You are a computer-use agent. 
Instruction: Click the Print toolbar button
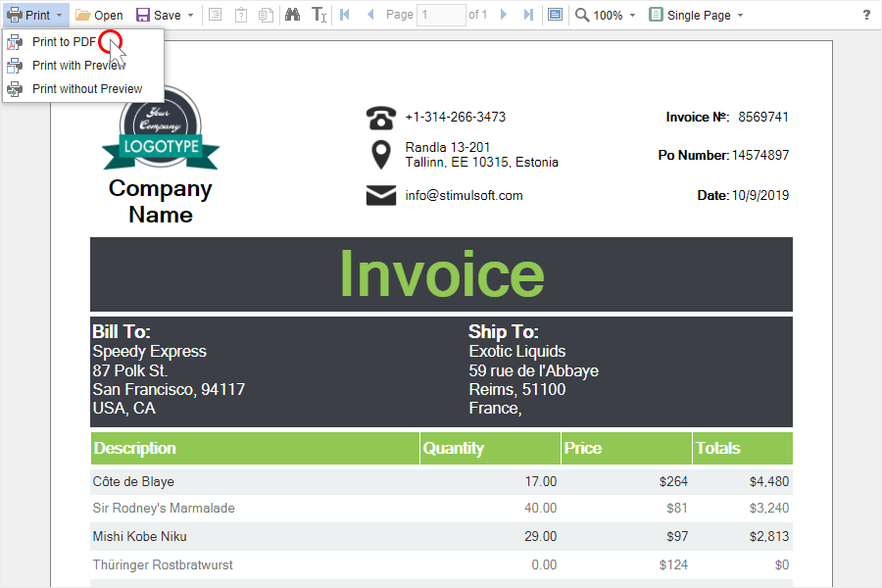tap(29, 16)
